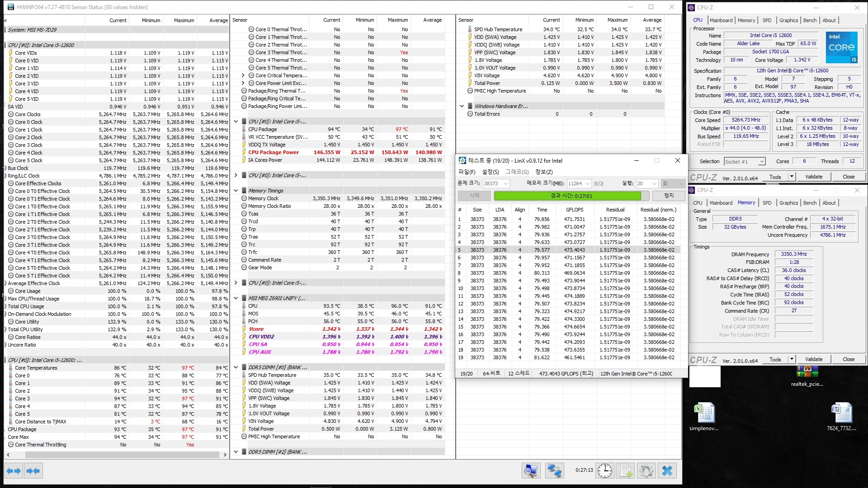Open the Tools dropdown arrow in CPU-Z
Image resolution: width=868 pixels, height=488 pixels.
click(x=792, y=177)
